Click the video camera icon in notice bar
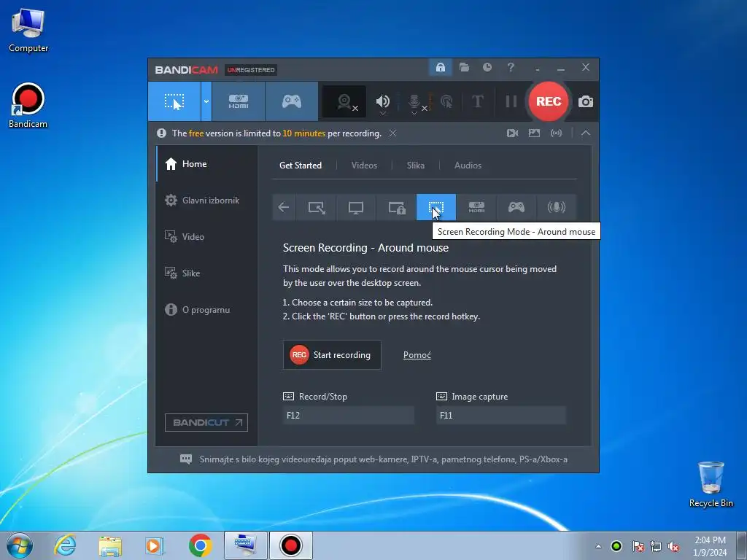Image resolution: width=747 pixels, height=560 pixels. point(512,133)
